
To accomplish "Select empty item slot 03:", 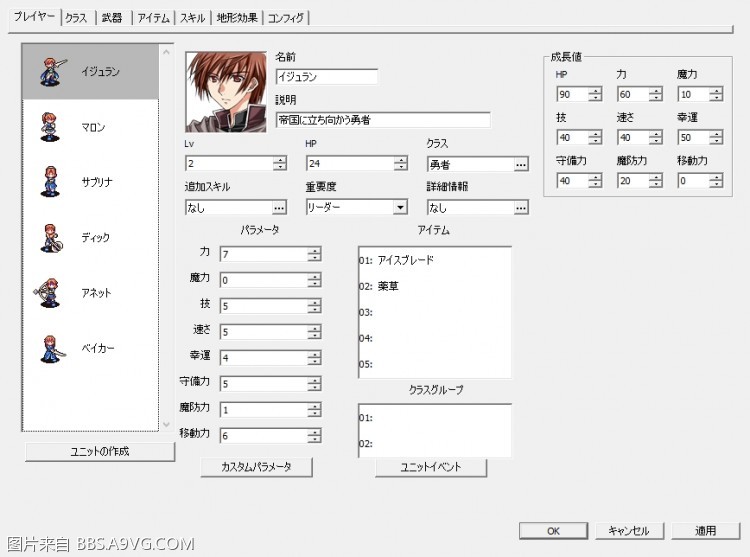I will pos(434,312).
